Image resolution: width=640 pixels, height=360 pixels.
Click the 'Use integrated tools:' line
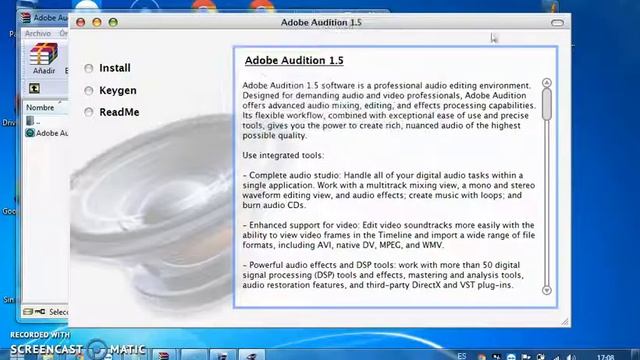pyautogui.click(x=283, y=156)
